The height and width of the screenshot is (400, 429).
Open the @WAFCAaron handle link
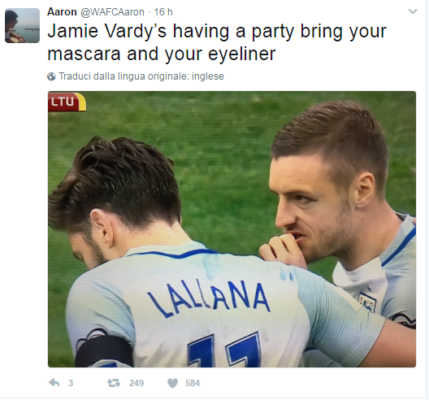click(113, 12)
